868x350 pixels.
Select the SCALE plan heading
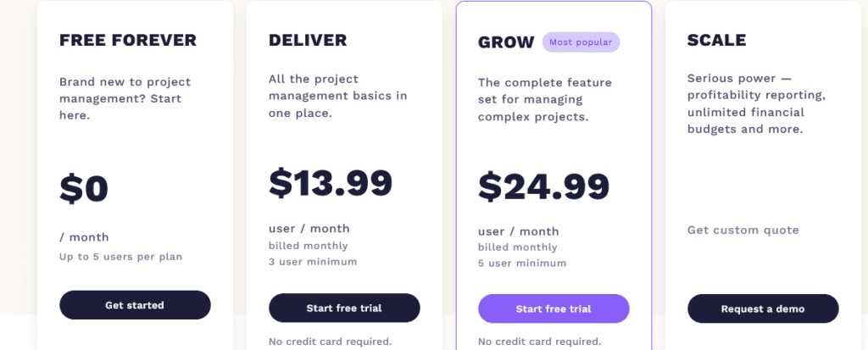click(x=717, y=40)
